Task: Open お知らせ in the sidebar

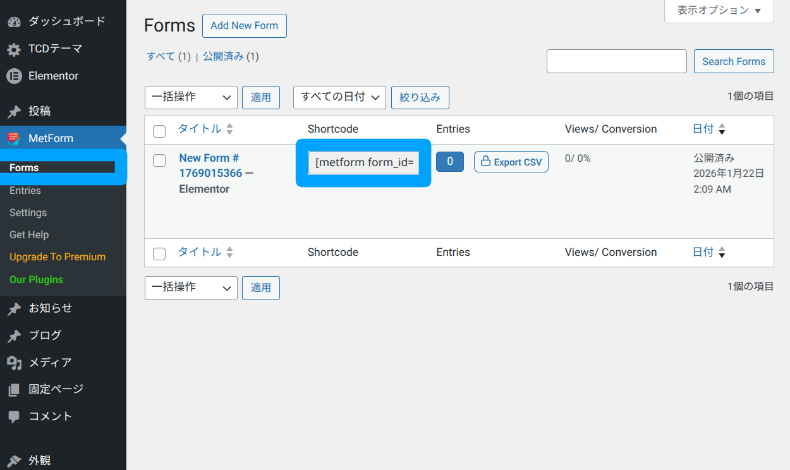Action: [50, 308]
